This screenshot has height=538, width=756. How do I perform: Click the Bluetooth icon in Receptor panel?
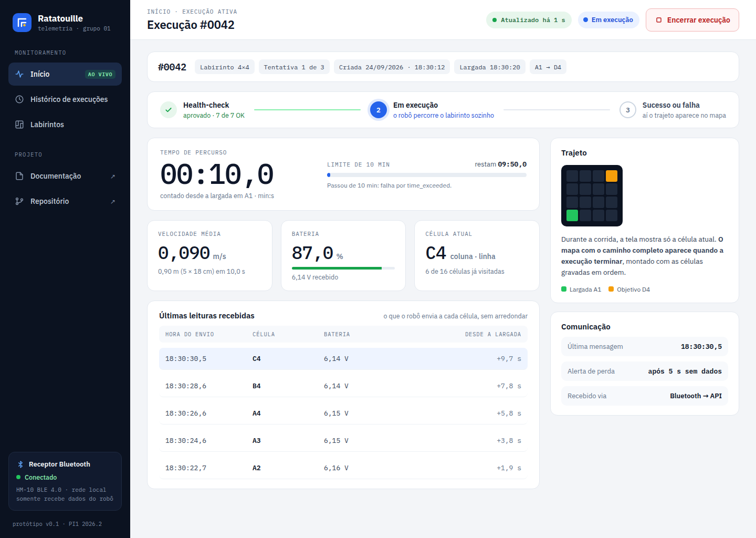(20, 464)
